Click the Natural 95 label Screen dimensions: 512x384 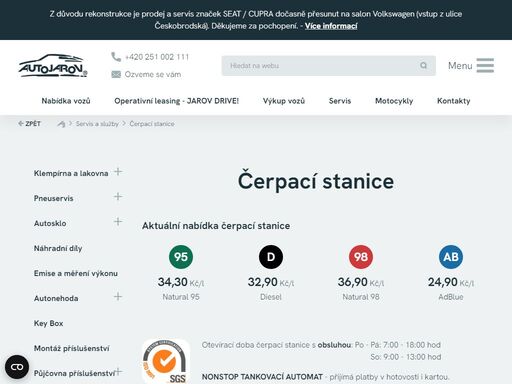181,297
